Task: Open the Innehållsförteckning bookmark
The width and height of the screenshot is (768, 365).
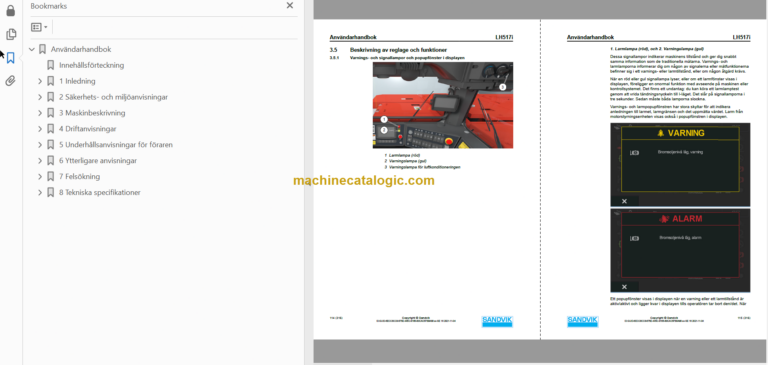Action: point(92,65)
